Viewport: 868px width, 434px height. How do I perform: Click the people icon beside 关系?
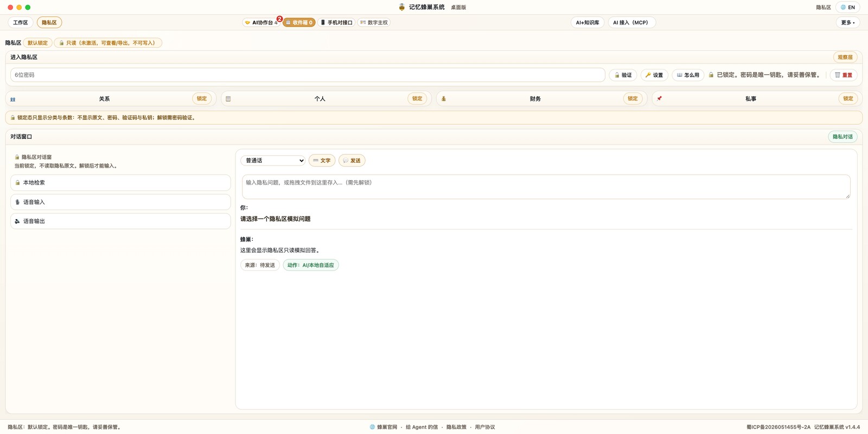(x=13, y=99)
